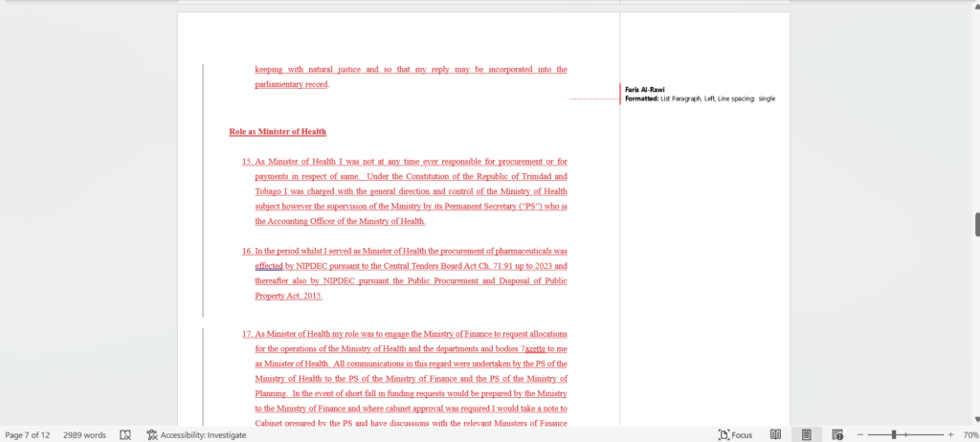Click the change bar beside paragraph 15
980x442 pixels.
pos(203,191)
